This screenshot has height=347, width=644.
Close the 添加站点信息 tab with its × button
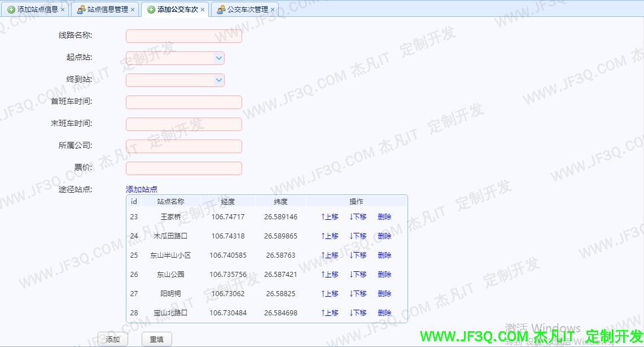point(63,9)
